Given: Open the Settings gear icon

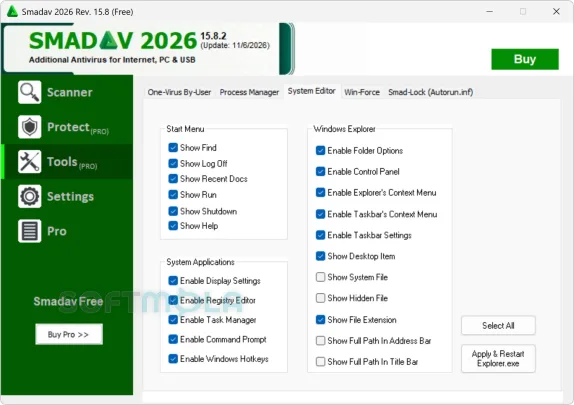Looking at the screenshot, I should point(29,196).
